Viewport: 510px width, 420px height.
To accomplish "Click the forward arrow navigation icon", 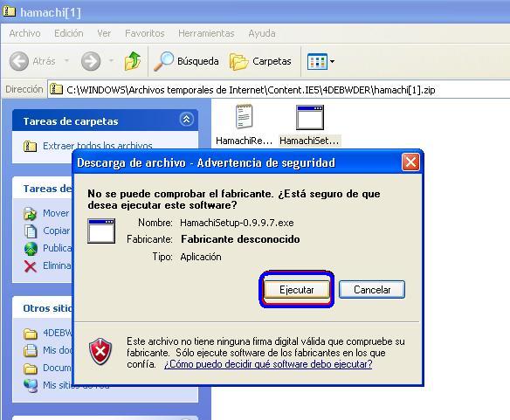I will (91, 61).
